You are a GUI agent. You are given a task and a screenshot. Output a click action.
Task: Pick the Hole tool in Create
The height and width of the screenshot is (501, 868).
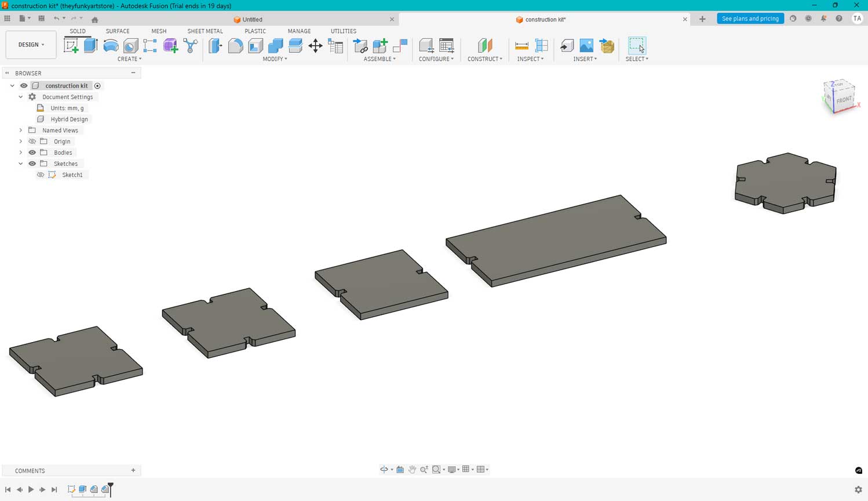click(x=130, y=46)
